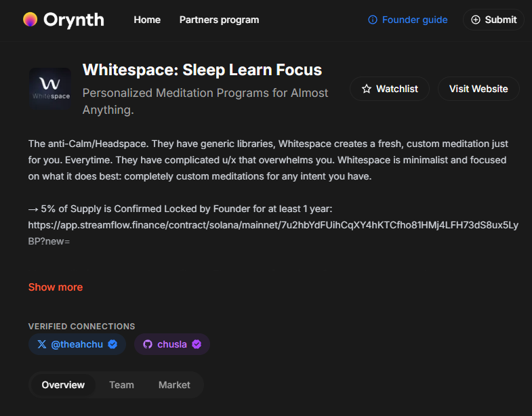The width and height of the screenshot is (532, 416).
Task: Click the Personalized Meditation Programs tagline
Action: click(x=205, y=101)
